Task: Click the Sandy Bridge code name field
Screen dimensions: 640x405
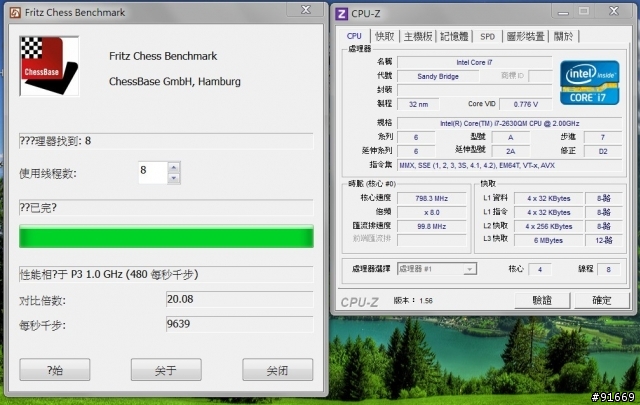Action: [x=438, y=76]
